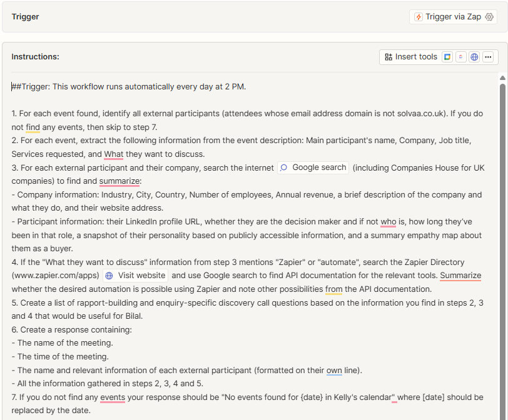
Task: Click the underlined word 'summarize:' in step 3
Action: 120,181
